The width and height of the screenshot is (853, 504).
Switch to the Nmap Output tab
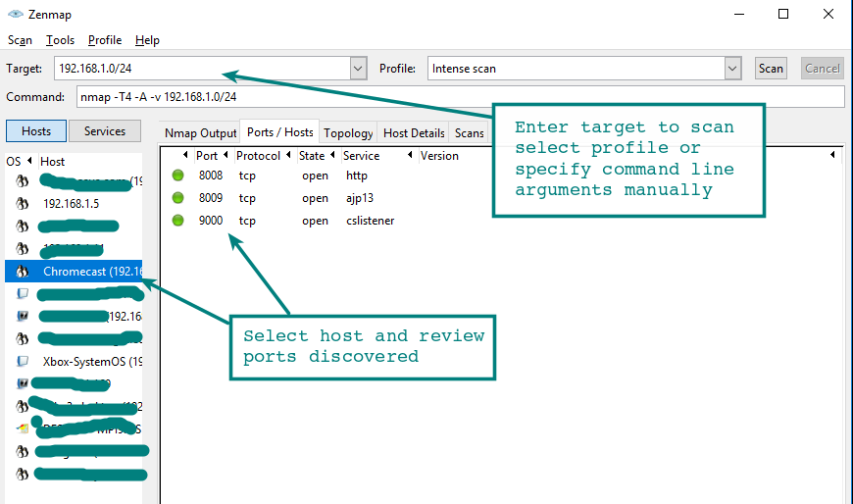201,132
